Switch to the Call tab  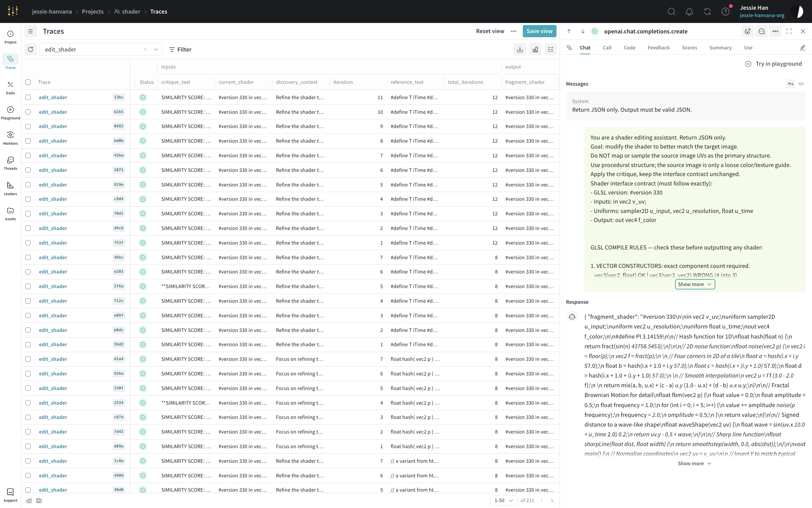tap(607, 48)
